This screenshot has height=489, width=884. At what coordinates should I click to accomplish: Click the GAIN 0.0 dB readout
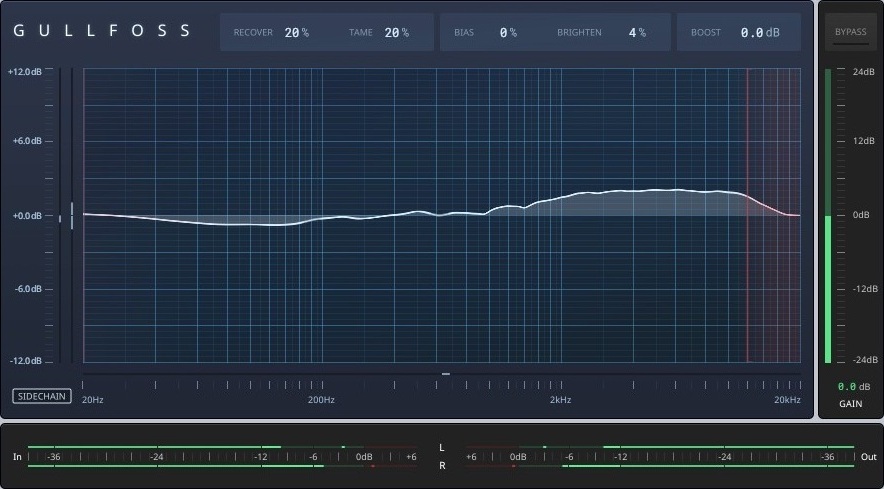tap(854, 387)
